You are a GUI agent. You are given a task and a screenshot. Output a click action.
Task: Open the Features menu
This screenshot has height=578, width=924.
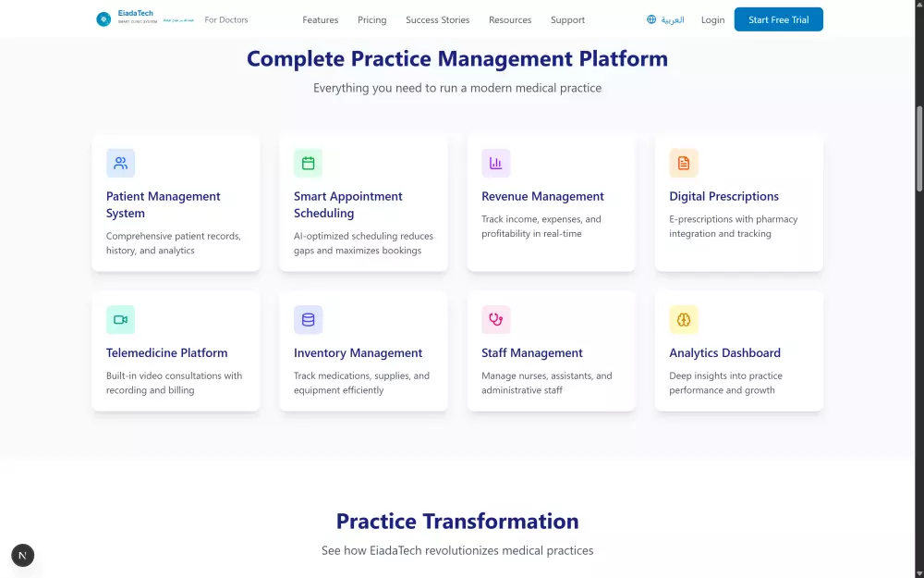tap(321, 19)
